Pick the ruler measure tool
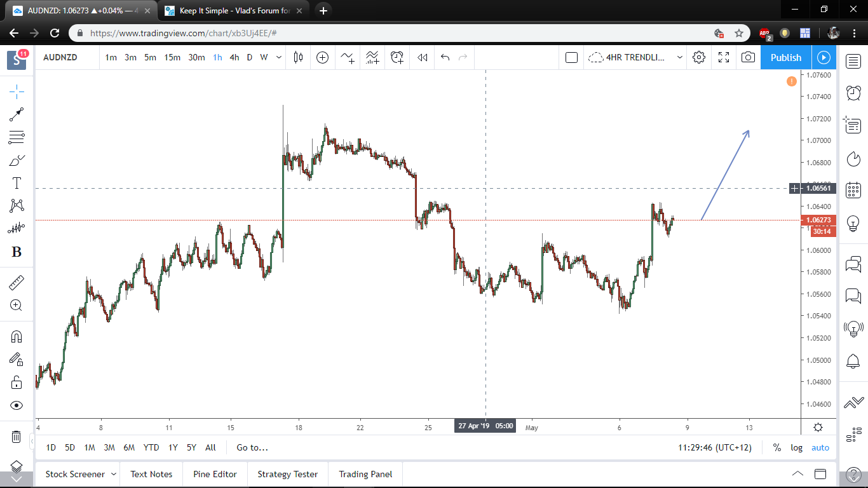Image resolution: width=868 pixels, height=488 pixels. click(x=17, y=283)
